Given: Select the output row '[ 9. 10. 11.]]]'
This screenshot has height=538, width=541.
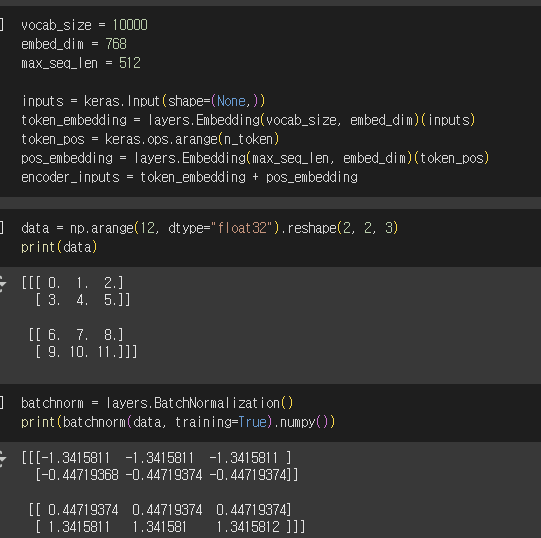Looking at the screenshot, I should pyautogui.click(x=86, y=352).
